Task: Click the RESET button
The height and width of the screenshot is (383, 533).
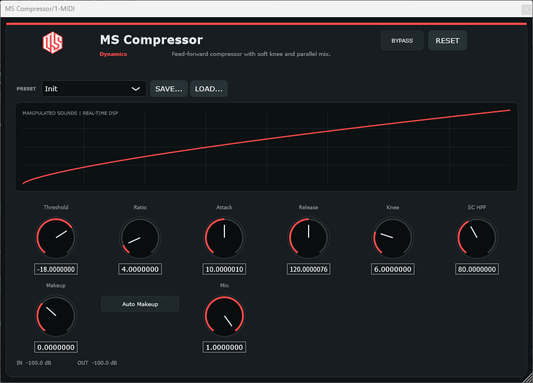Action: point(447,40)
